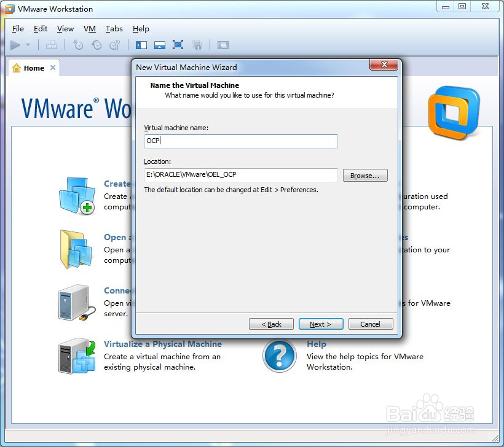Click the console view toolbar icon

[222, 45]
